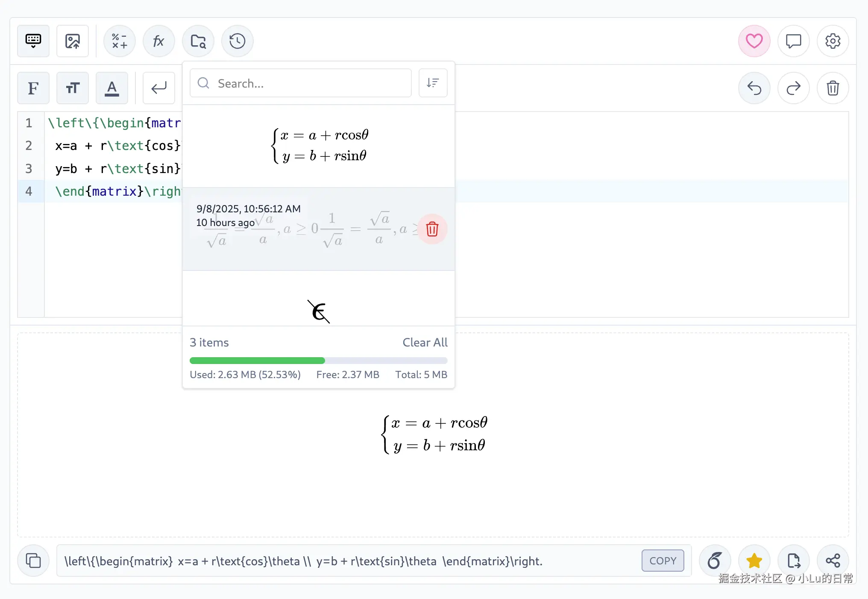Open the fx functions panel
The width and height of the screenshot is (868, 599).
point(159,41)
